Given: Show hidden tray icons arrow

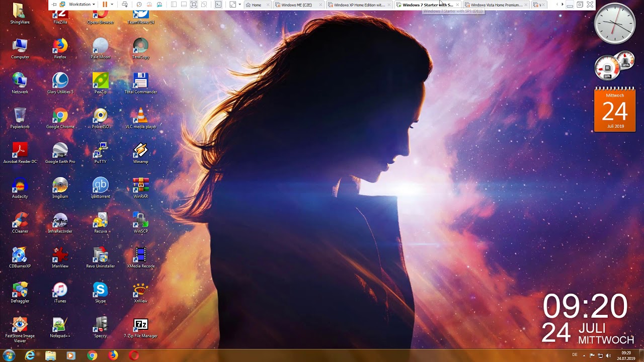Looking at the screenshot, I should [584, 355].
